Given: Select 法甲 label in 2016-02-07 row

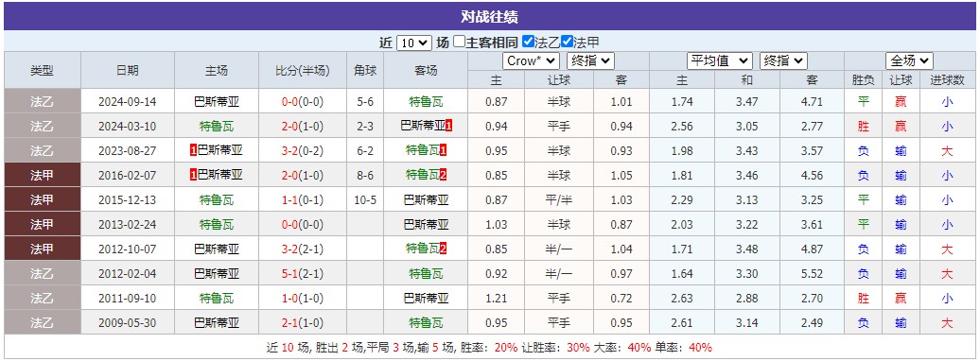Looking at the screenshot, I should pos(43,176).
